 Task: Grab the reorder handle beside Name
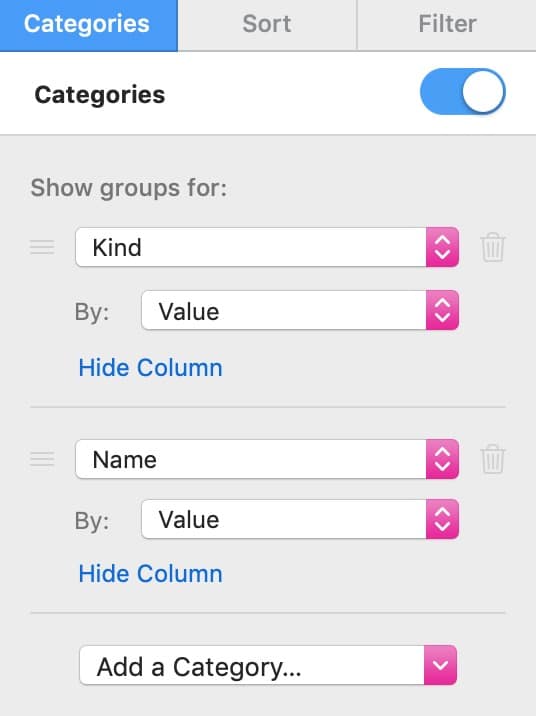pyautogui.click(x=42, y=458)
